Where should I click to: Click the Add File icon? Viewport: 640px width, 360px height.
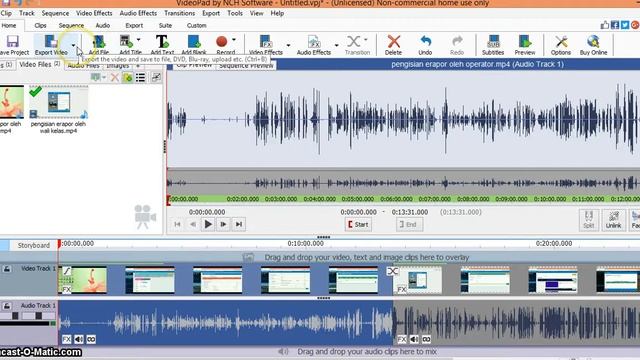[x=98, y=42]
